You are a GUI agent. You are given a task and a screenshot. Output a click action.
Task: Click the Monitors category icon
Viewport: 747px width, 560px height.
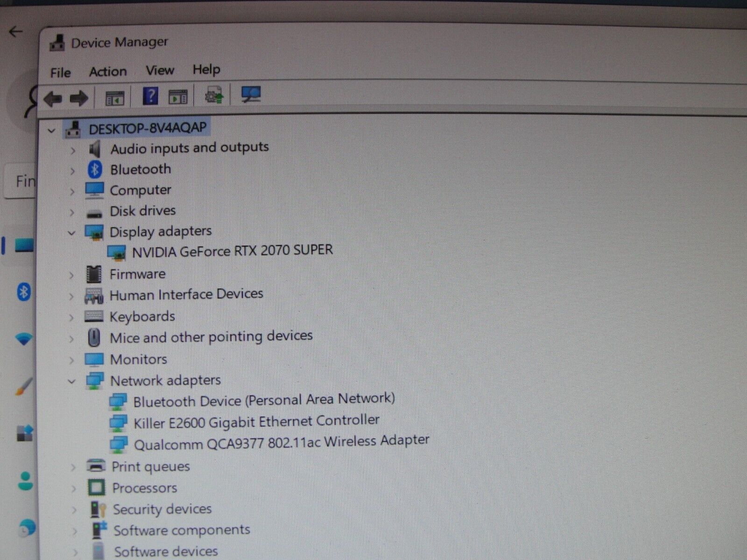tap(94, 359)
